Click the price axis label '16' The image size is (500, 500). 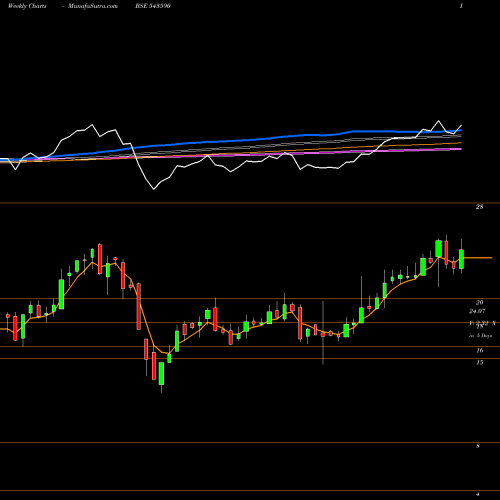coord(480,350)
